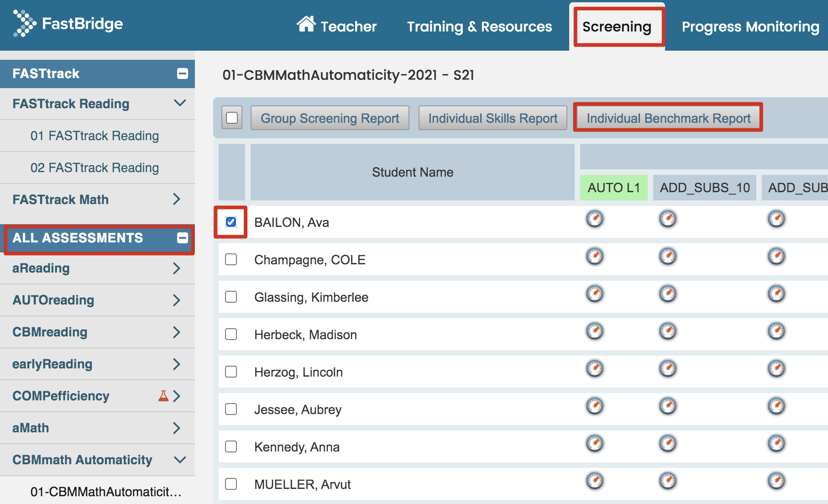Open AUTO L1 gauge for Kennedy, Anna
This screenshot has width=828, height=504.
pyautogui.click(x=594, y=444)
